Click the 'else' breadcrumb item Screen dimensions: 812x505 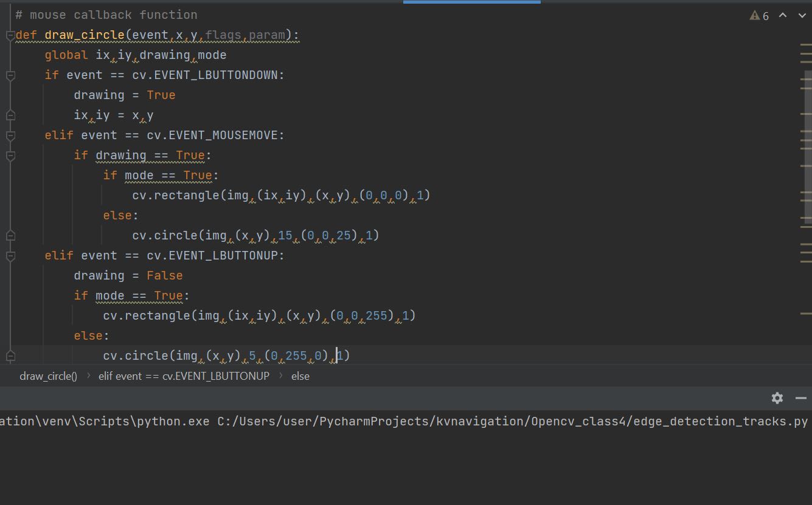[x=300, y=376]
